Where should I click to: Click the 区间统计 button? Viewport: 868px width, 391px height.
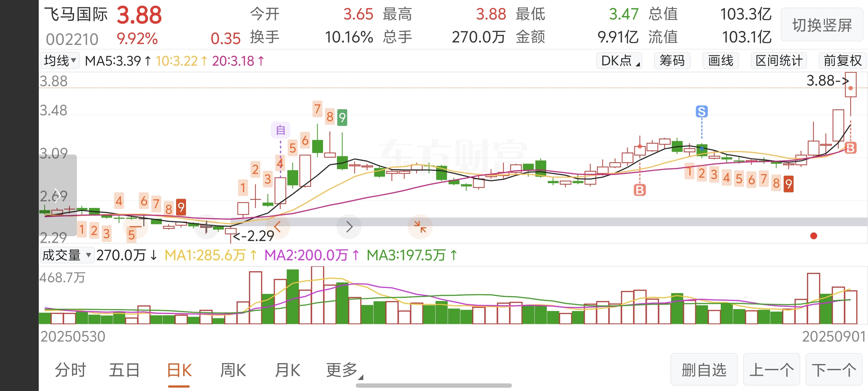click(779, 61)
